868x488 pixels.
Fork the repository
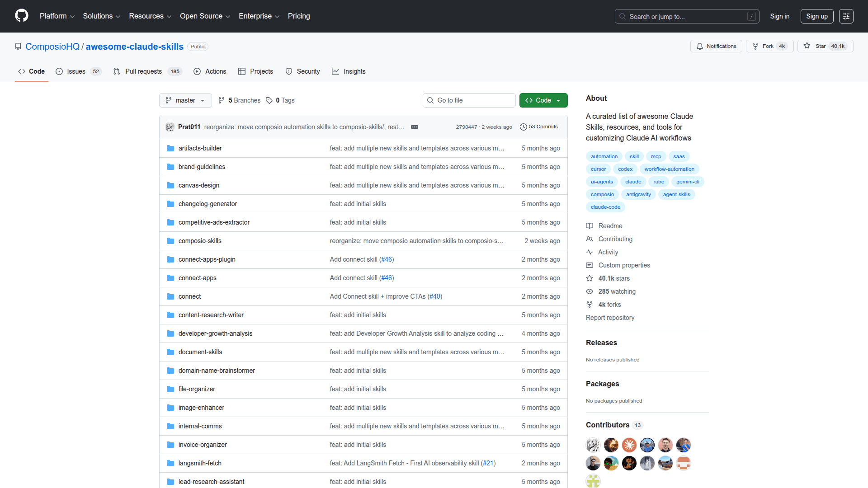[763, 46]
